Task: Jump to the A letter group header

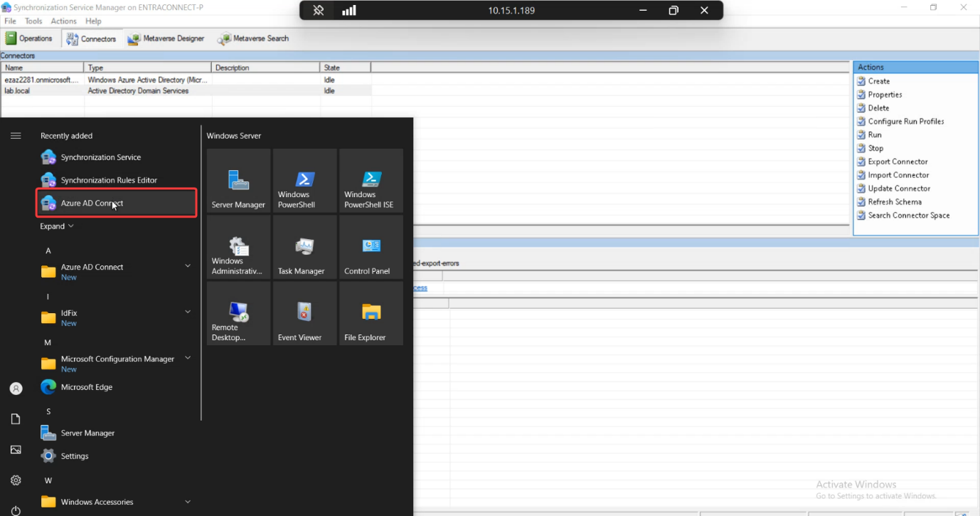Action: (48, 251)
